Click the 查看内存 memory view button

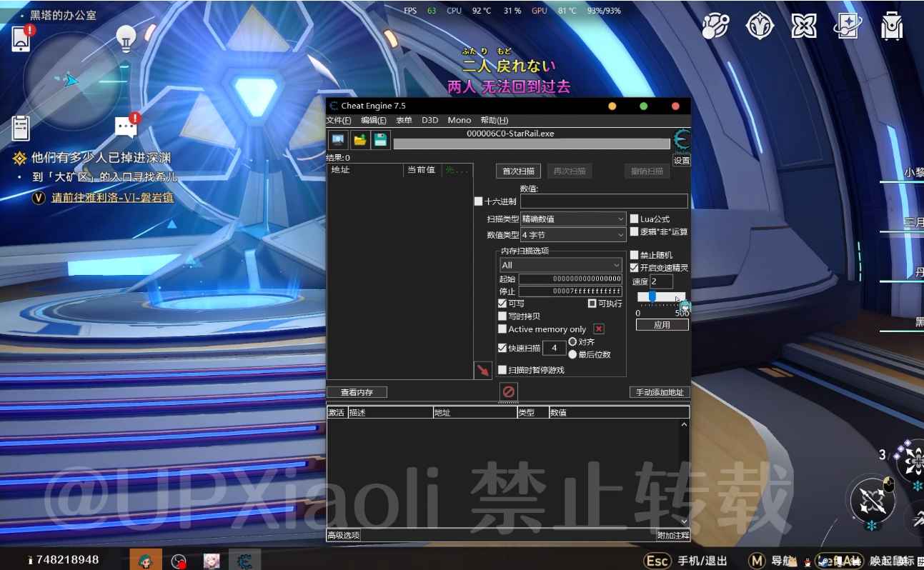(357, 392)
